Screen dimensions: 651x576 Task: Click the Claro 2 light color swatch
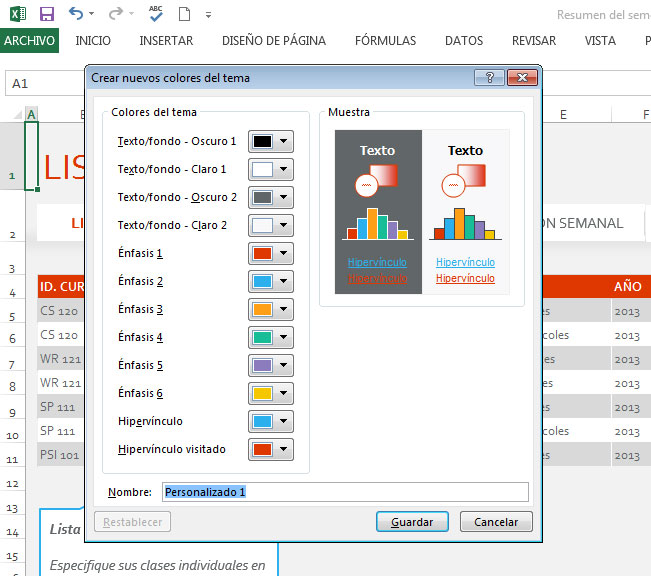click(262, 225)
